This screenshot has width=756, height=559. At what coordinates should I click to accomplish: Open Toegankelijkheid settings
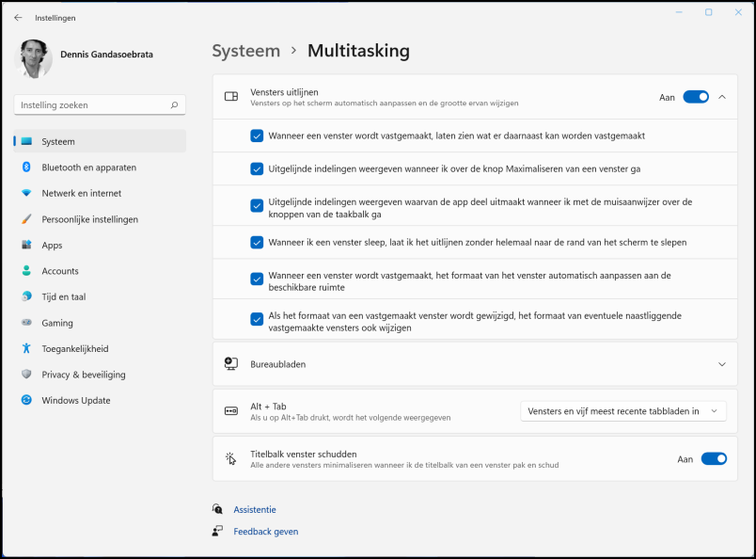click(100, 348)
